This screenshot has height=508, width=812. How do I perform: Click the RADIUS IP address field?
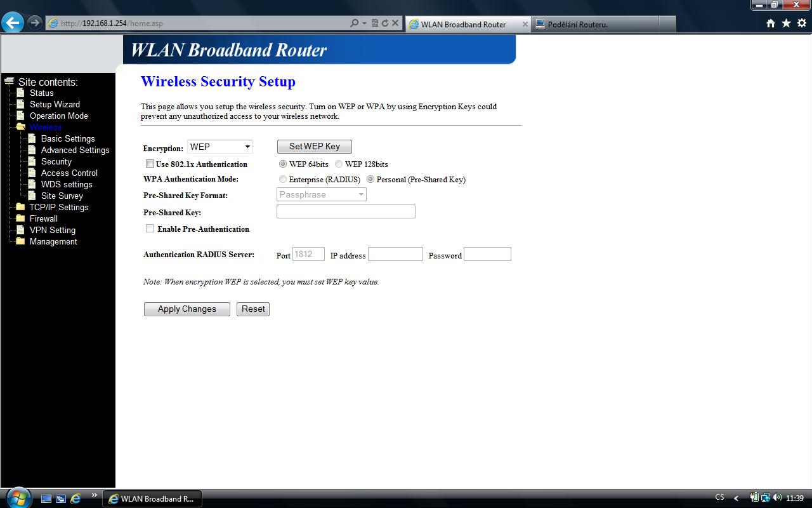tap(395, 254)
